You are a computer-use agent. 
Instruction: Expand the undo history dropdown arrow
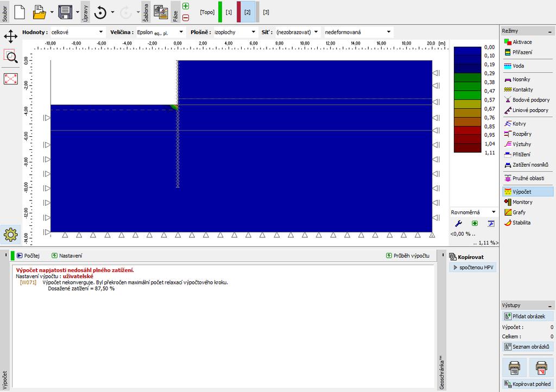pyautogui.click(x=112, y=12)
